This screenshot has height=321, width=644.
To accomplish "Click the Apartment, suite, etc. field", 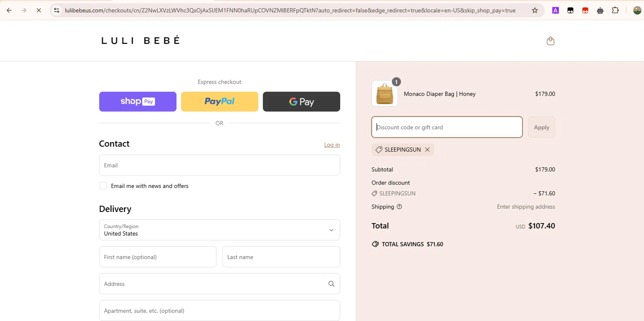I will pyautogui.click(x=219, y=311).
